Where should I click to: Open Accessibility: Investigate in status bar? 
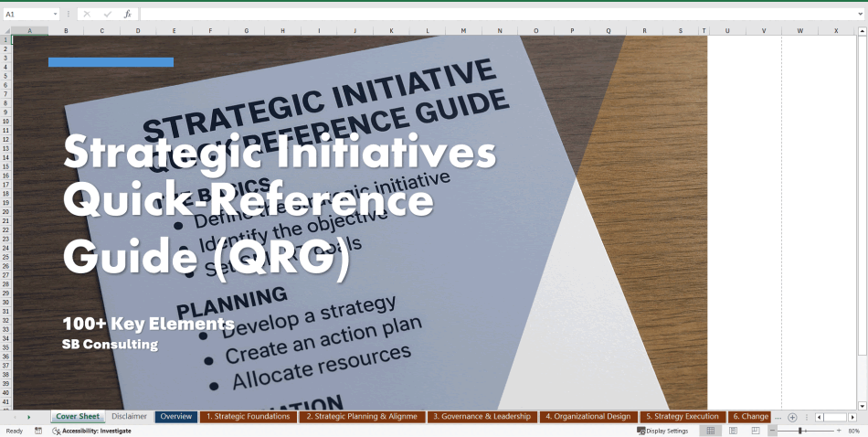pyautogui.click(x=92, y=431)
